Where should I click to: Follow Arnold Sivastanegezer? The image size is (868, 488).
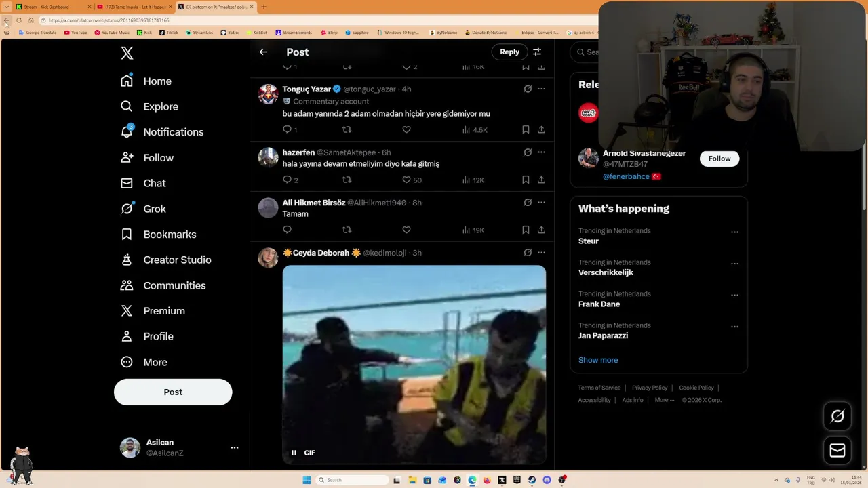click(719, 159)
